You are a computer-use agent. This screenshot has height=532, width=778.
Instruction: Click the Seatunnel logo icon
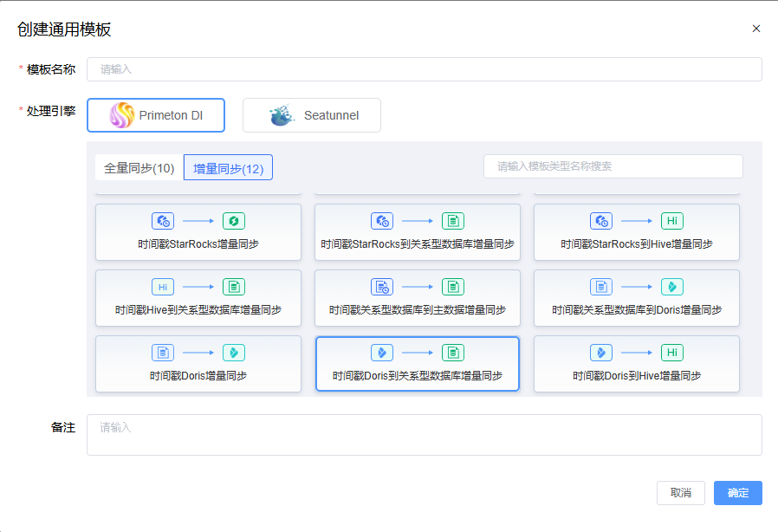pyautogui.click(x=282, y=115)
